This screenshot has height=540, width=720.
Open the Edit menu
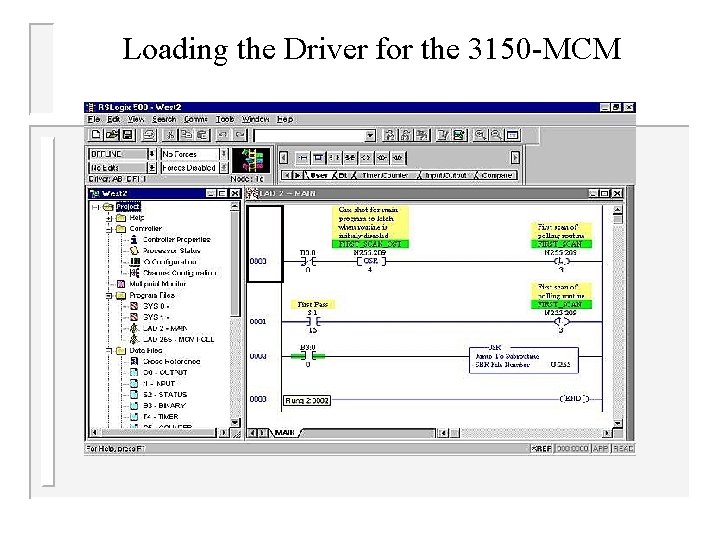point(113,119)
